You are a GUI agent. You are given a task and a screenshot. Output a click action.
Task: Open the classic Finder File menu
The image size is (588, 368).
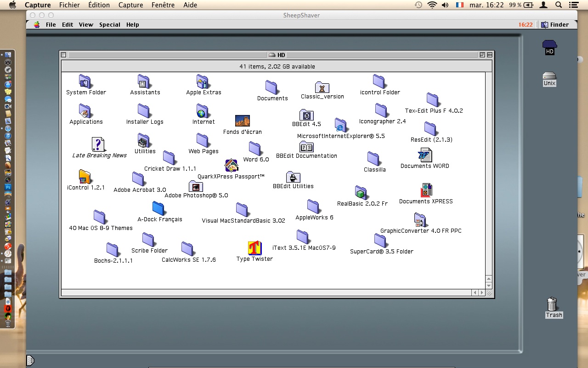tap(51, 25)
